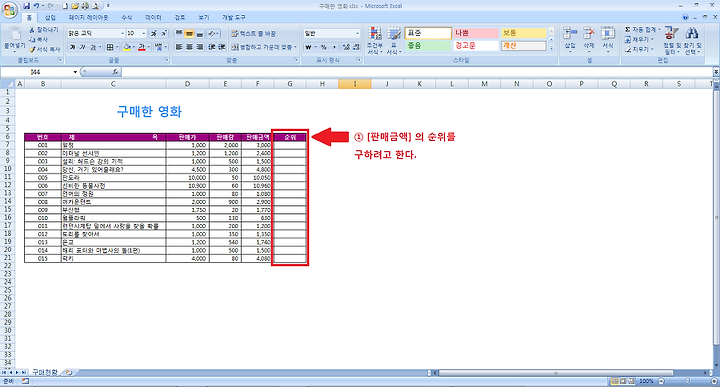Apply cell borders icon
The image size is (720, 387).
[x=109, y=47]
